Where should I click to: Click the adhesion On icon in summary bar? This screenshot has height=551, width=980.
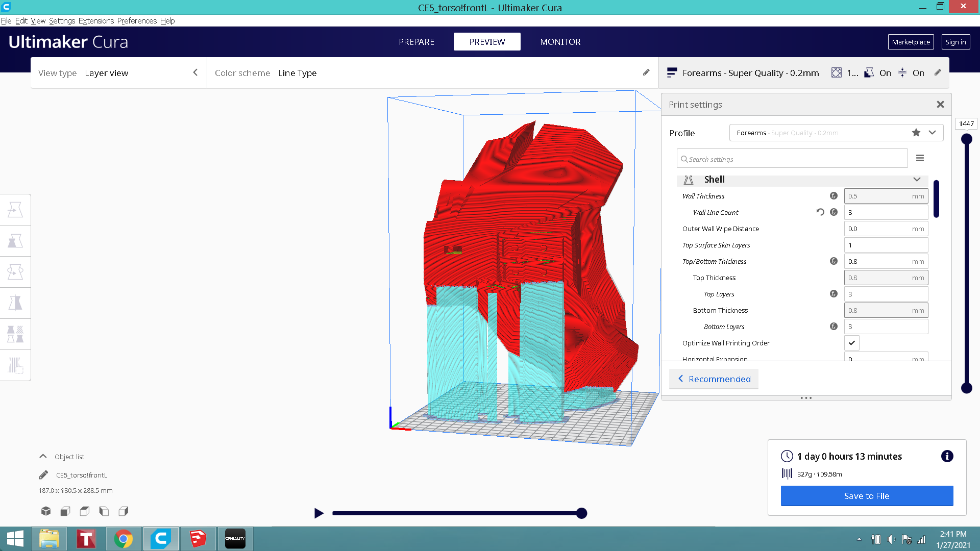click(x=902, y=72)
